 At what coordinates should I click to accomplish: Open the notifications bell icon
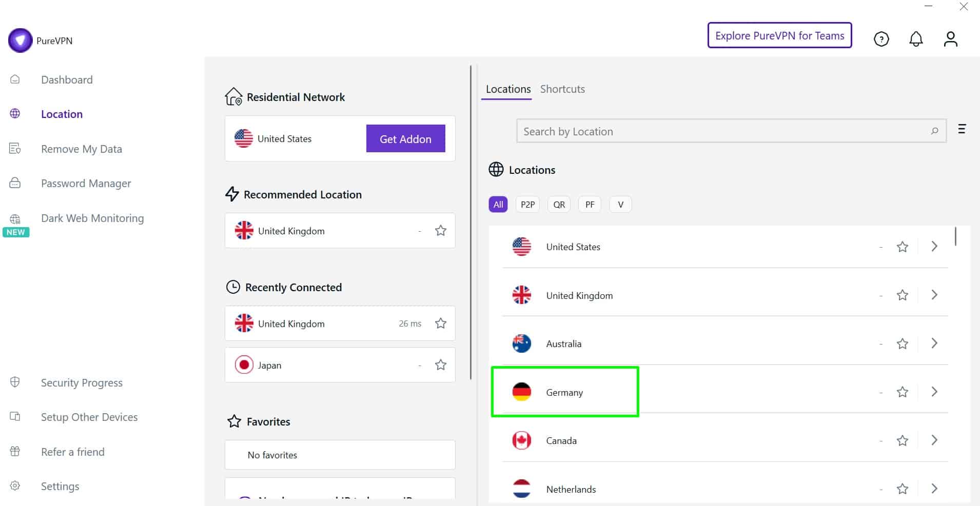(x=916, y=39)
